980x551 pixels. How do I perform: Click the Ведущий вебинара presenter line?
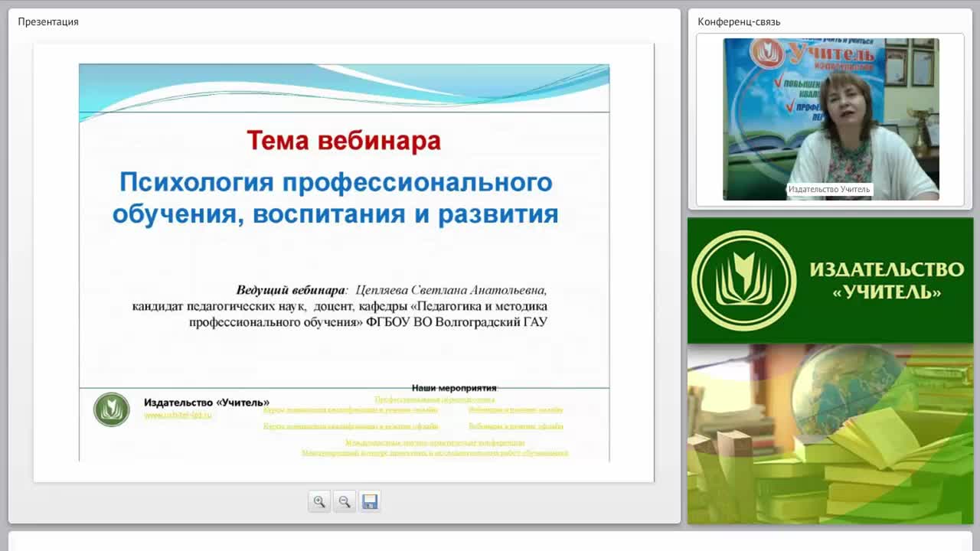coord(392,291)
